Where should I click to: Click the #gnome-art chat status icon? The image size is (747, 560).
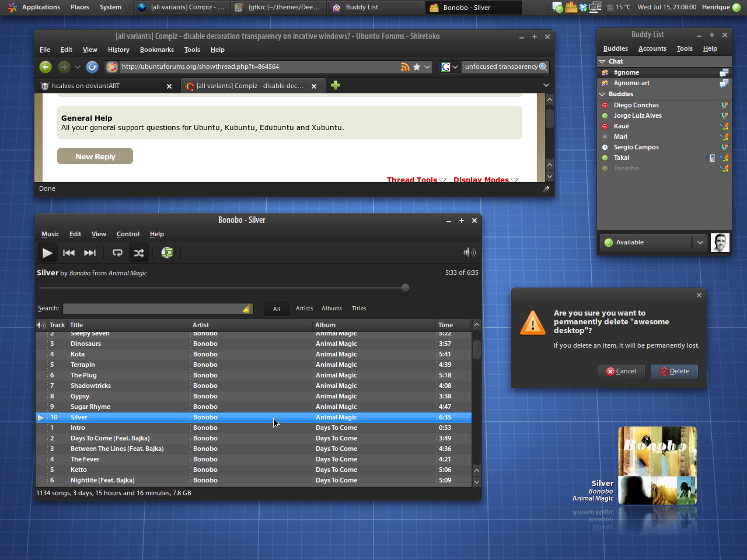[724, 83]
